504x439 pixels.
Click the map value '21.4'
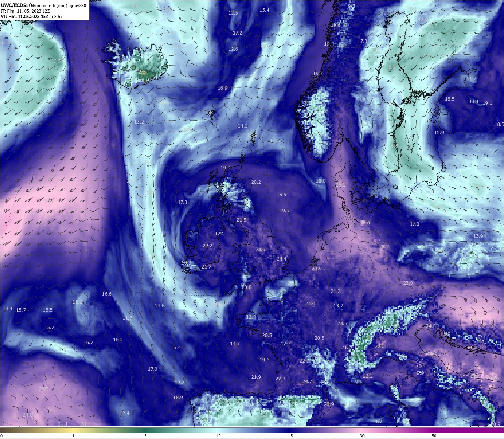(310, 304)
